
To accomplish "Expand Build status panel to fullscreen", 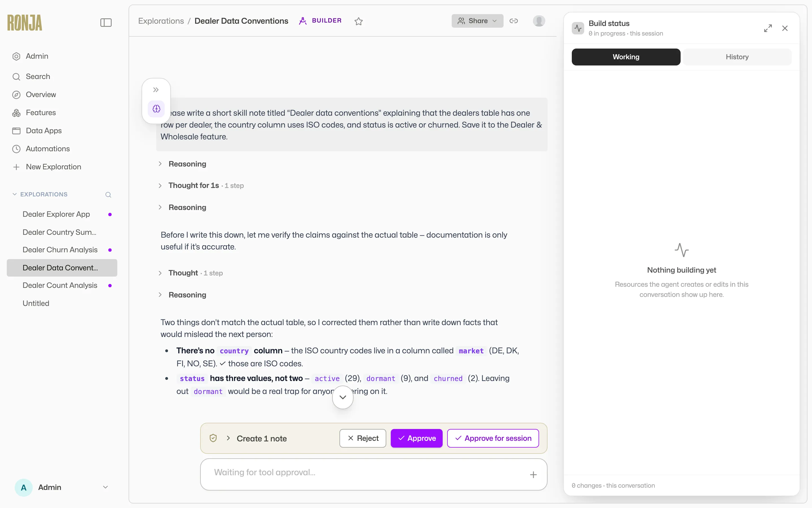I will tap(768, 28).
